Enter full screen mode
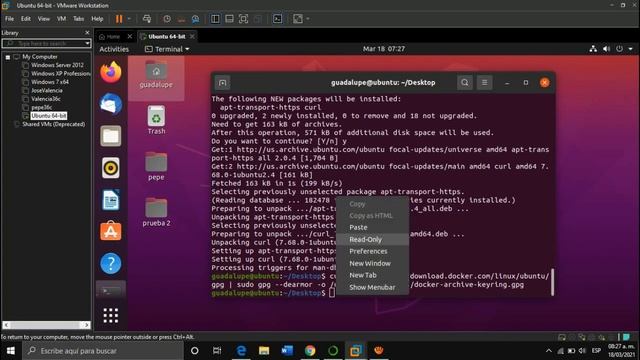This screenshot has height=360, width=640. tap(243, 19)
